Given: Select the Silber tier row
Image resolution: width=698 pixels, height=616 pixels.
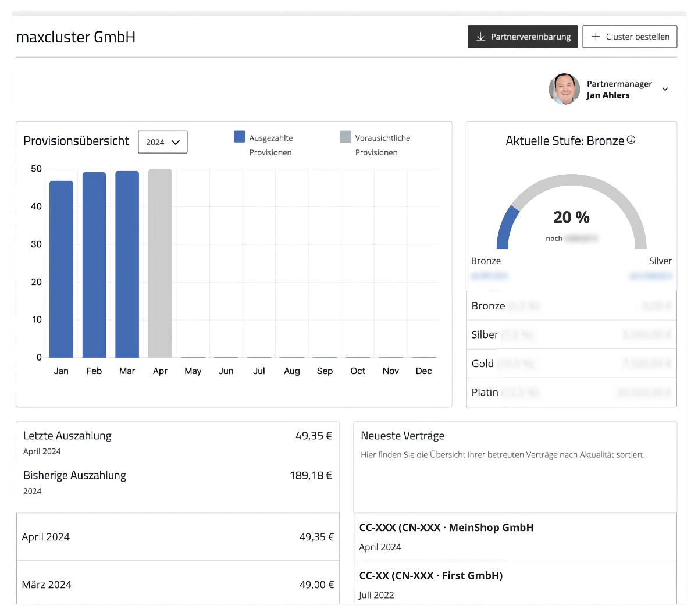Looking at the screenshot, I should pyautogui.click(x=572, y=334).
